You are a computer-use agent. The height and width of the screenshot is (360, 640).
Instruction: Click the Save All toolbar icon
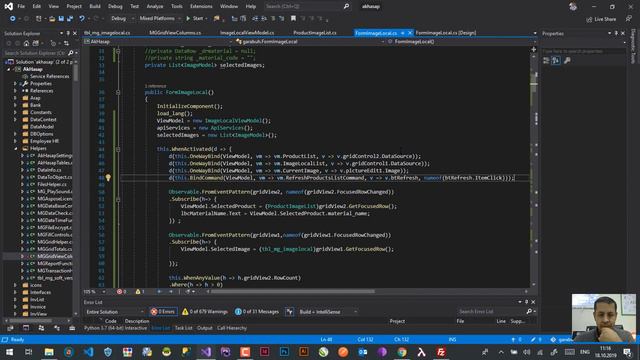(x=70, y=19)
